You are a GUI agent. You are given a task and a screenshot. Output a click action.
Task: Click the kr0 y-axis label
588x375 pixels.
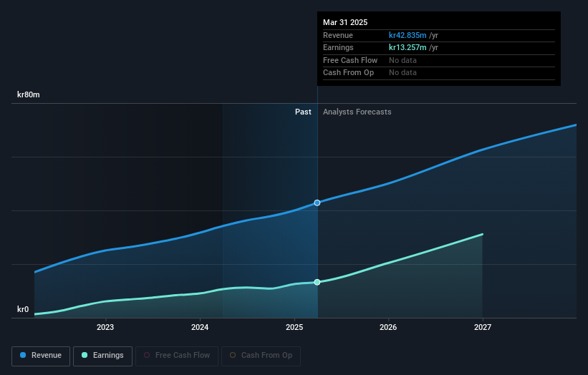click(x=23, y=309)
